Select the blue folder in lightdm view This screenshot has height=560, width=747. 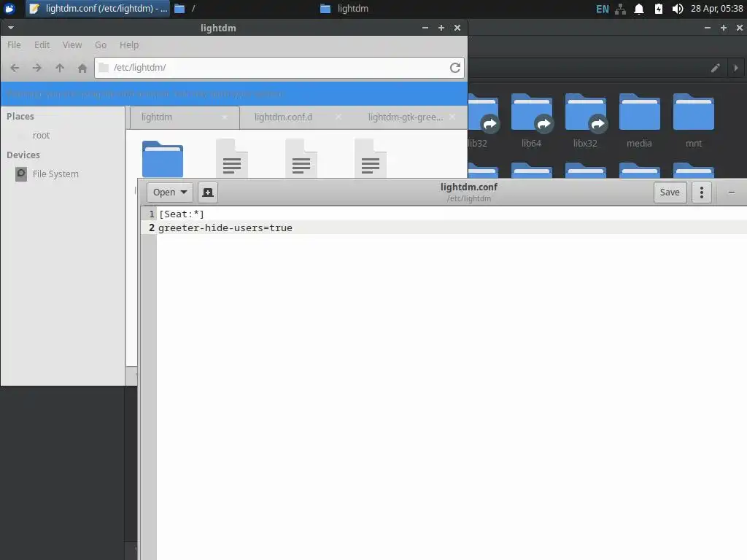[163, 158]
